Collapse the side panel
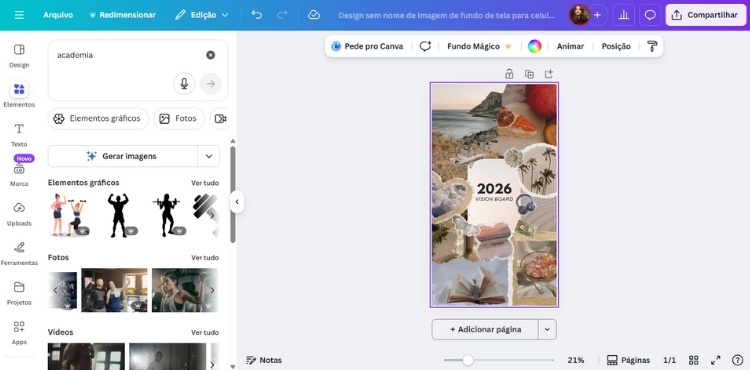The width and height of the screenshot is (750, 370). click(237, 202)
